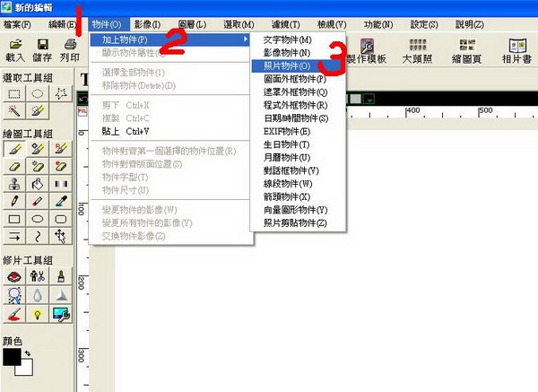Click the 載入 (Load) toolbar icon

click(x=15, y=50)
